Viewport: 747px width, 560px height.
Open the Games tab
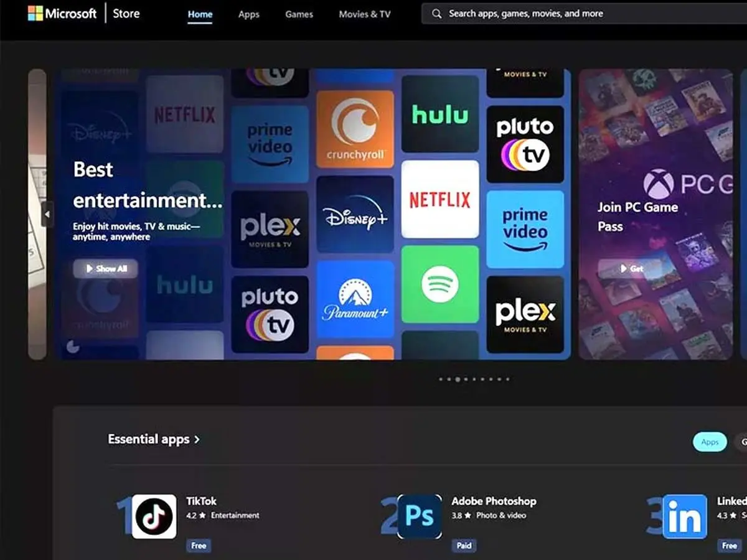tap(299, 14)
